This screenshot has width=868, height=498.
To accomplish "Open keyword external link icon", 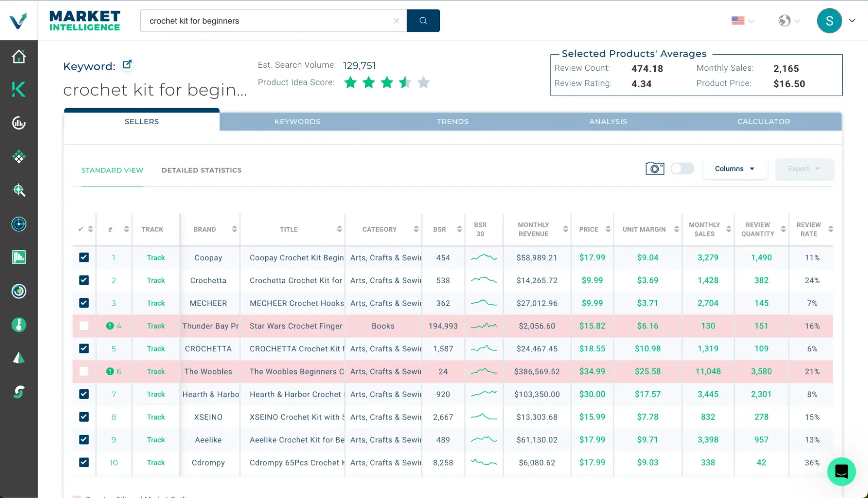I will pos(127,64).
